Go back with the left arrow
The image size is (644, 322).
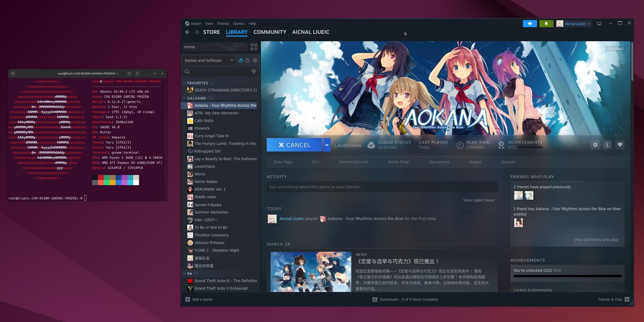(187, 32)
